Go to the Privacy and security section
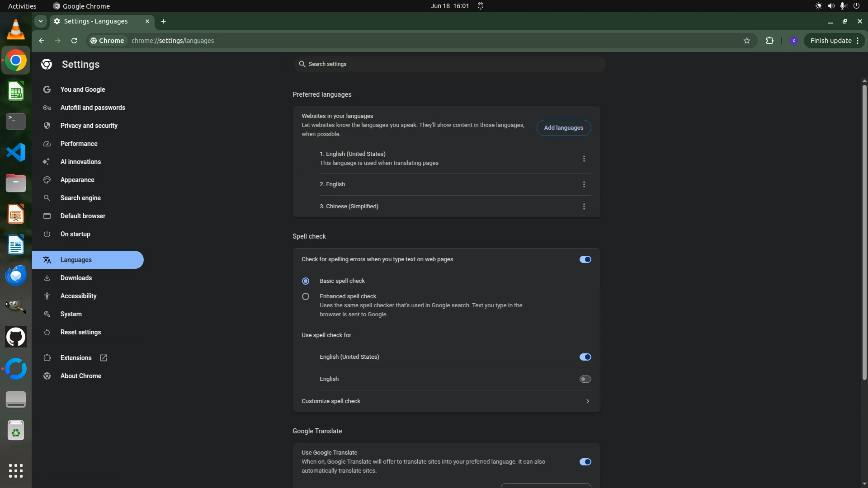The width and height of the screenshot is (868, 488). (89, 126)
